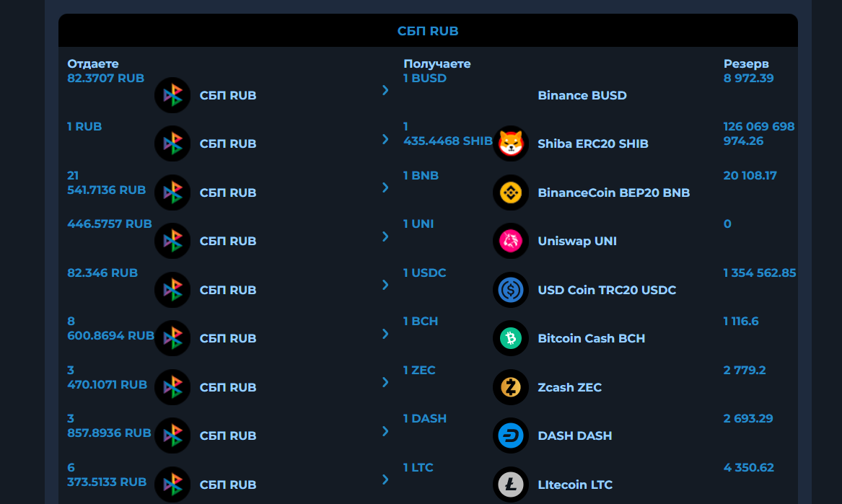Click the 2 779.2 reserve value
The width and height of the screenshot is (842, 504).
click(745, 370)
